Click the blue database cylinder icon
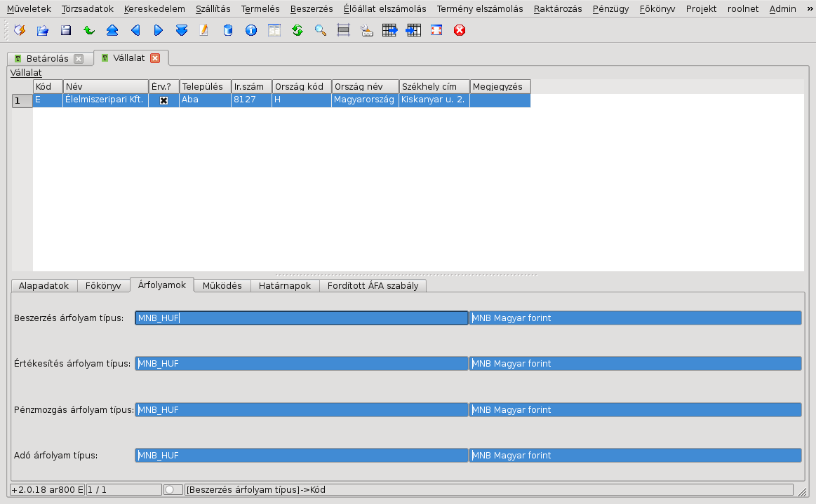 [228, 30]
